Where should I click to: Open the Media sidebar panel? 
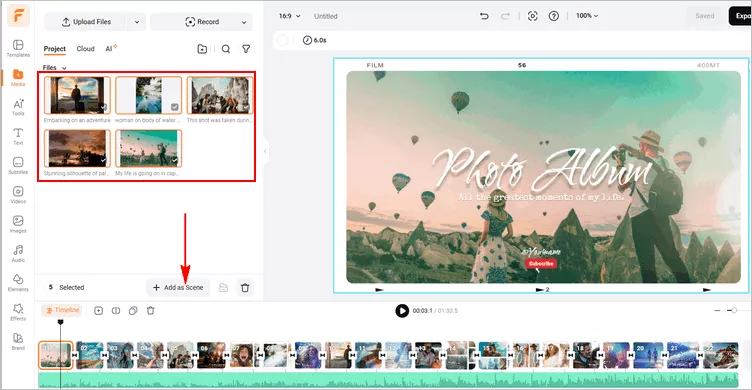(x=18, y=78)
